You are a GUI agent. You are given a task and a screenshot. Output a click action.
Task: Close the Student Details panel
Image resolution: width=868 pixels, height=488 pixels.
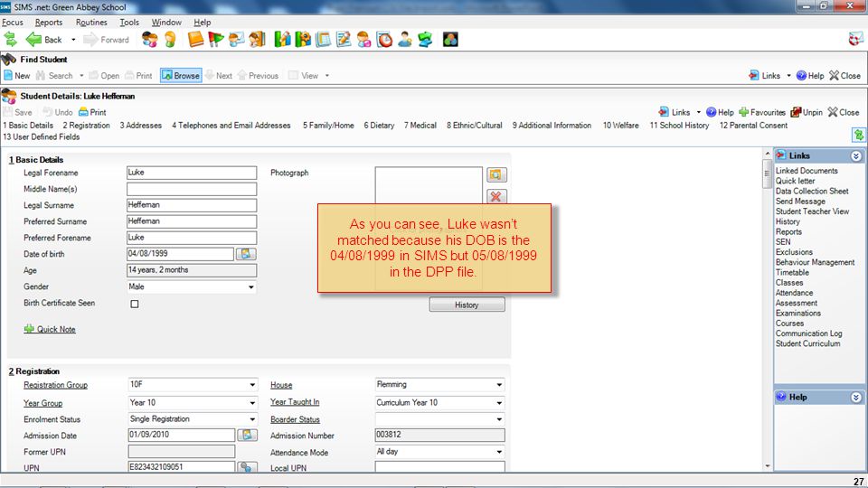point(844,112)
